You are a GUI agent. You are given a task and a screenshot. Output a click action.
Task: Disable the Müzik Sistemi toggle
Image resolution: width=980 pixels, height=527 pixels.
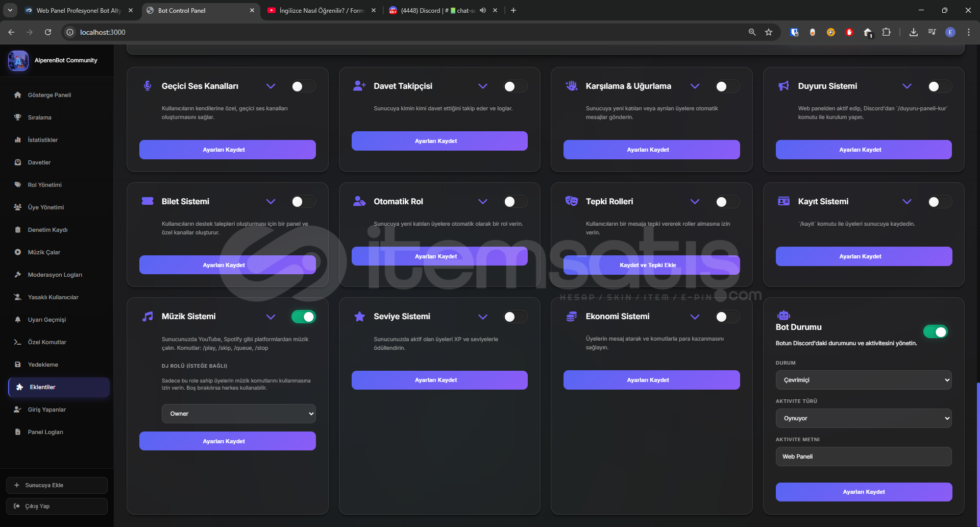pyautogui.click(x=303, y=317)
